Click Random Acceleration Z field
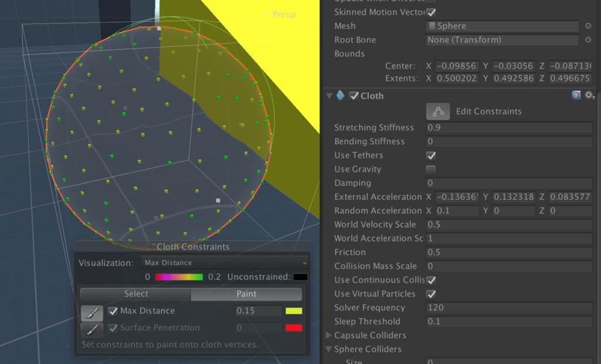Screen dimensions: 601x364 click(570, 210)
